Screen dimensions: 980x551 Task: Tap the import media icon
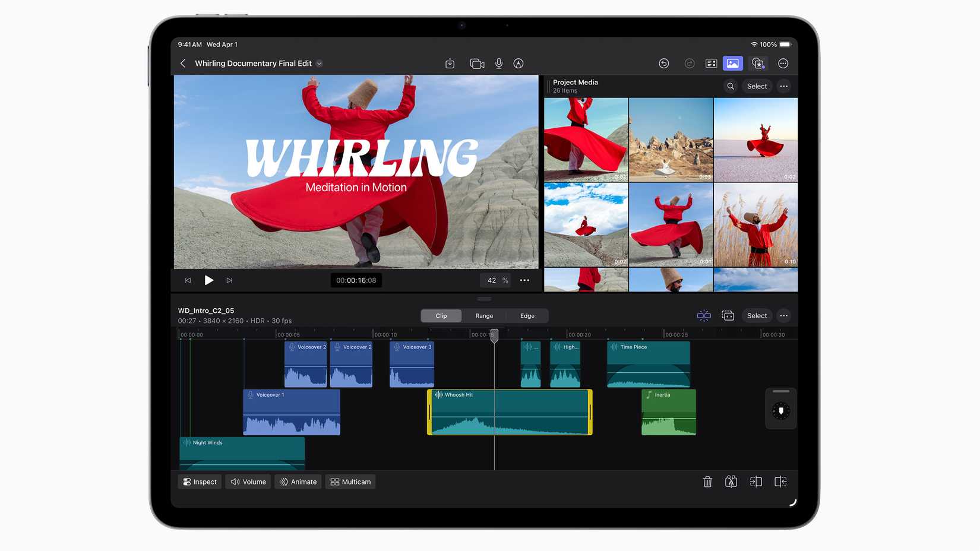coord(450,64)
